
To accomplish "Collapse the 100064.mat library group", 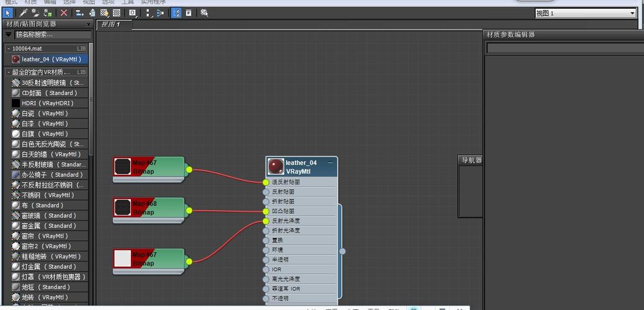I will [8, 48].
